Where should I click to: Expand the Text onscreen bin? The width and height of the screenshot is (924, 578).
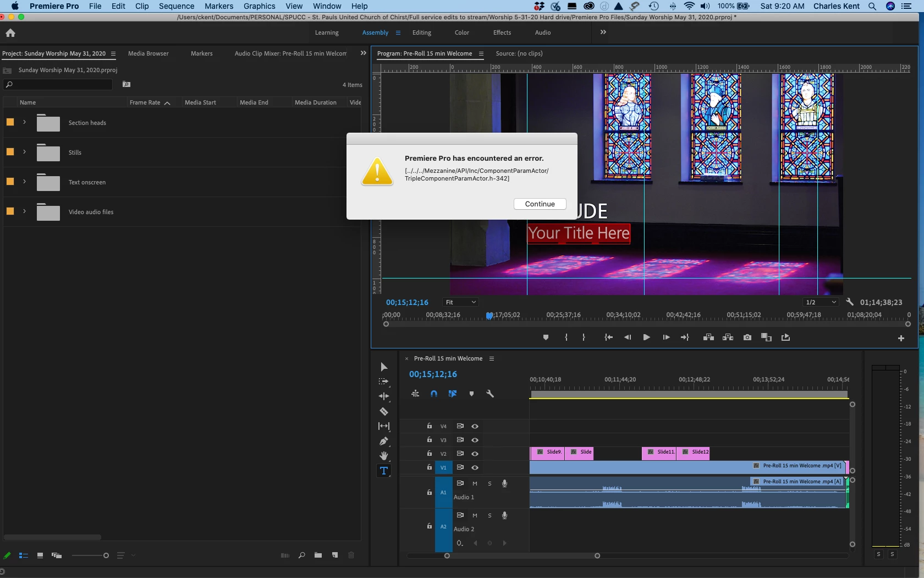24,182
